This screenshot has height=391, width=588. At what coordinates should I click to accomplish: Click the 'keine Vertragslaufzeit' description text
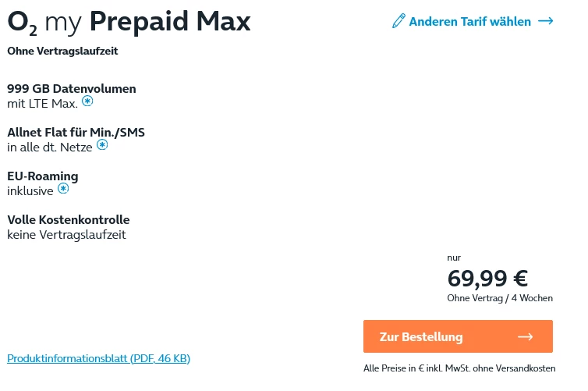coord(66,234)
